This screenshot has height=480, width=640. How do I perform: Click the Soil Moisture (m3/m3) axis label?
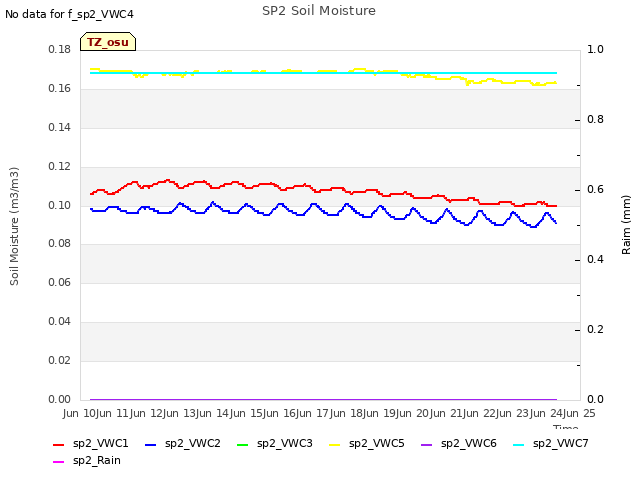[x=14, y=226]
